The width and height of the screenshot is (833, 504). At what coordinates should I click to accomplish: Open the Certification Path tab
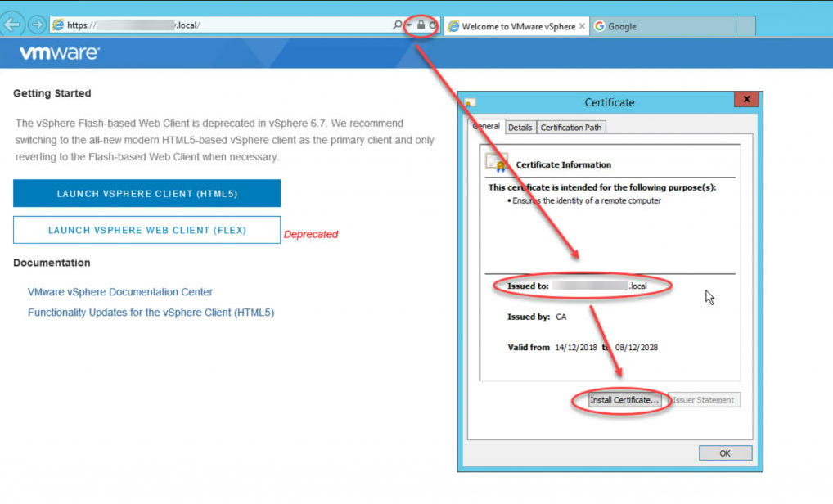(571, 128)
